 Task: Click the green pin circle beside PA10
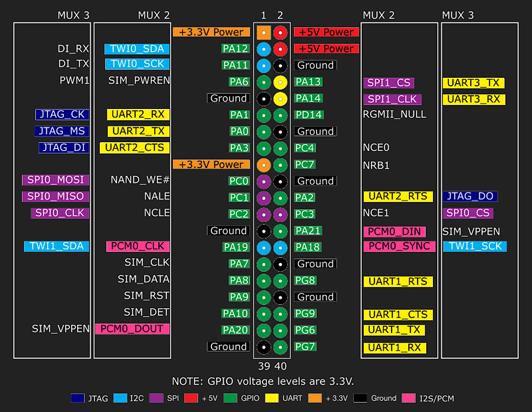[x=264, y=314]
